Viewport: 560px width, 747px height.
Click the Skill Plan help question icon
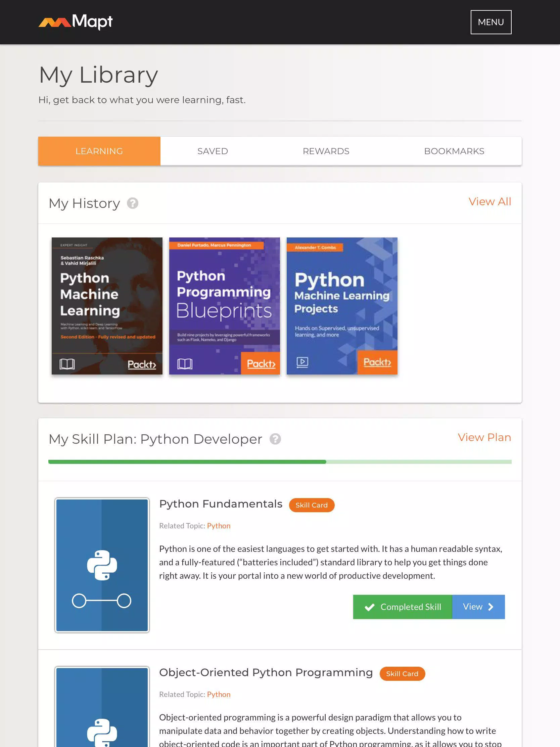tap(275, 439)
